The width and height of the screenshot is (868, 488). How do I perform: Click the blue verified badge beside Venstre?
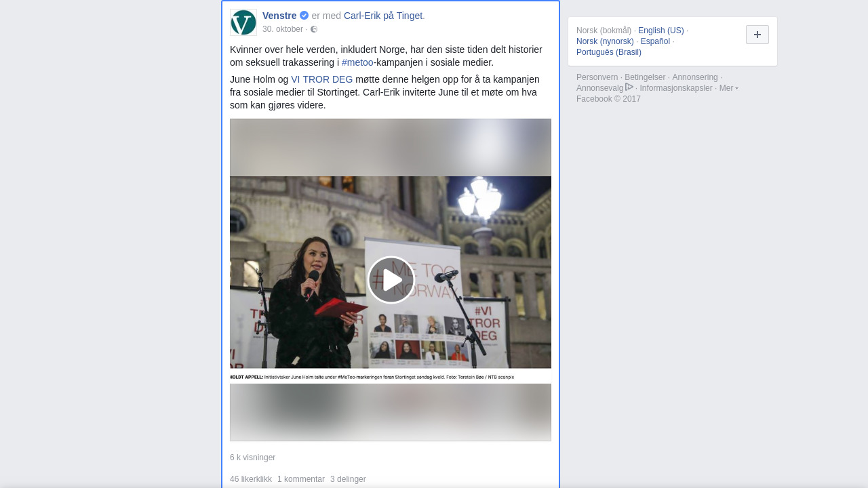(304, 16)
